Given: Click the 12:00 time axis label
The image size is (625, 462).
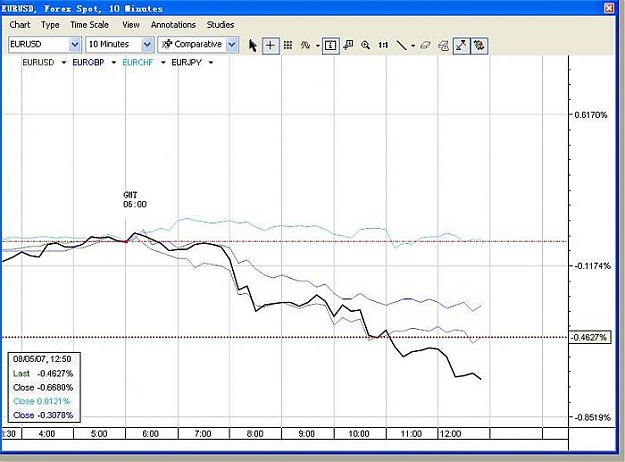Looking at the screenshot, I should click(x=450, y=434).
